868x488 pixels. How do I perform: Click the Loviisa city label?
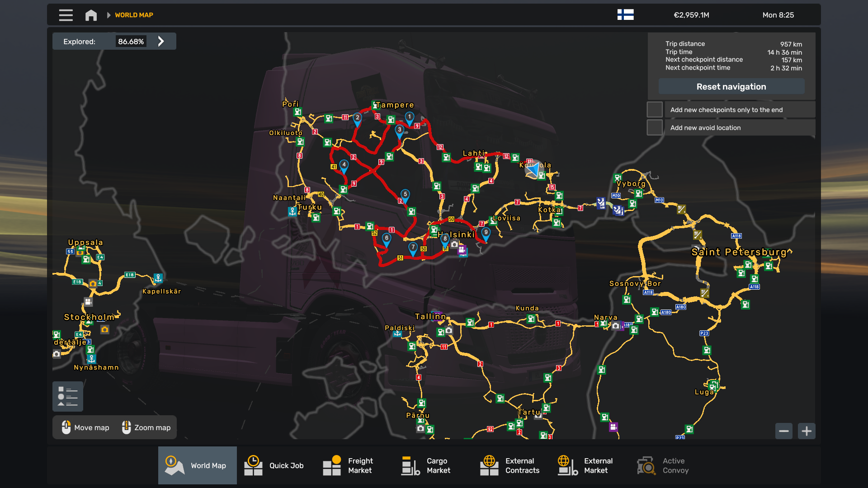coord(506,218)
